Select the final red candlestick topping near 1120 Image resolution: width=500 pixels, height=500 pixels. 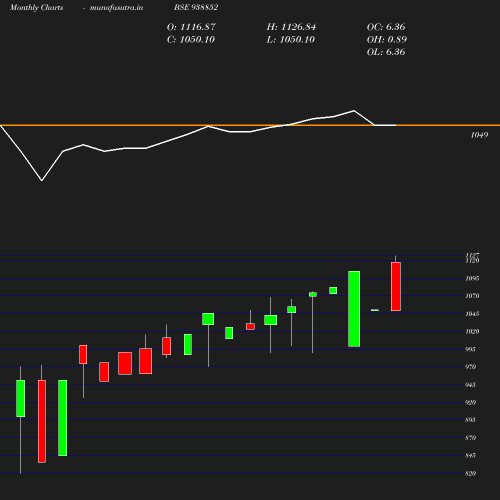(x=396, y=287)
